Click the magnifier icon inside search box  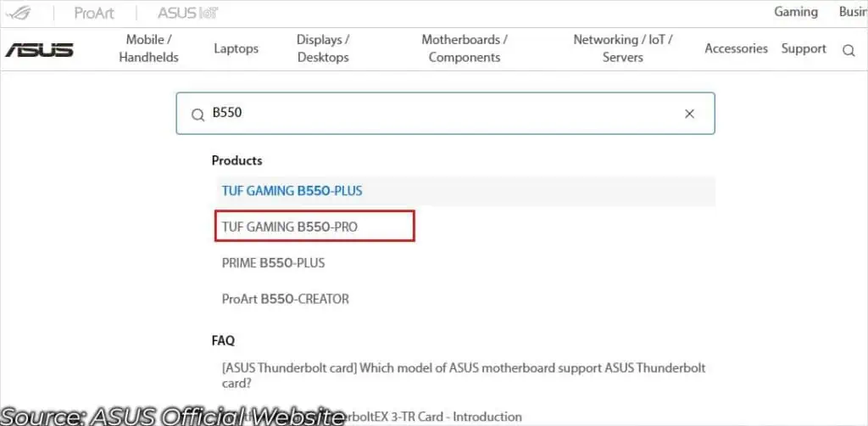click(198, 115)
